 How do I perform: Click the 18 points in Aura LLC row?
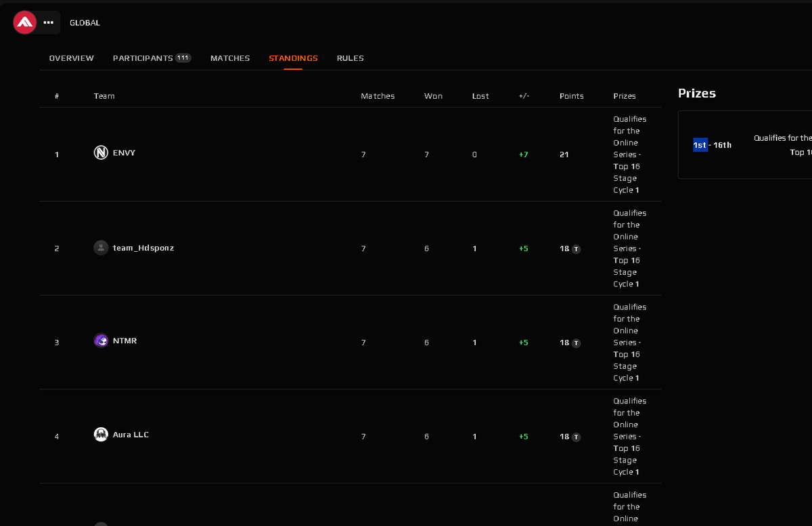coord(564,437)
